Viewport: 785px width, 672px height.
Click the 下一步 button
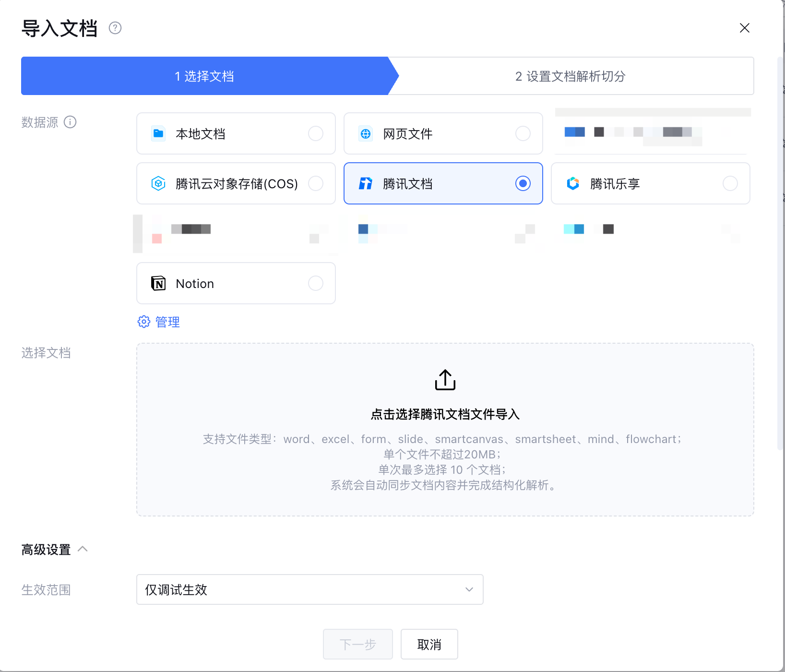pos(358,644)
